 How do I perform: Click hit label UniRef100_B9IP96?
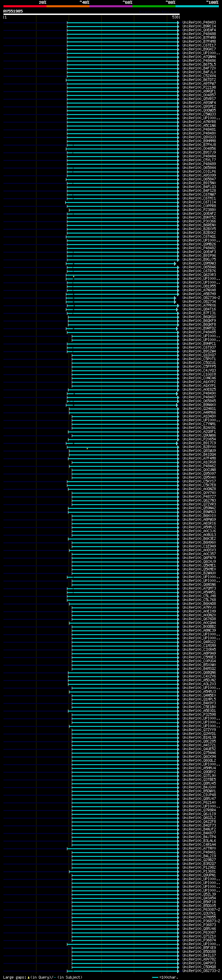tap(199, 256)
